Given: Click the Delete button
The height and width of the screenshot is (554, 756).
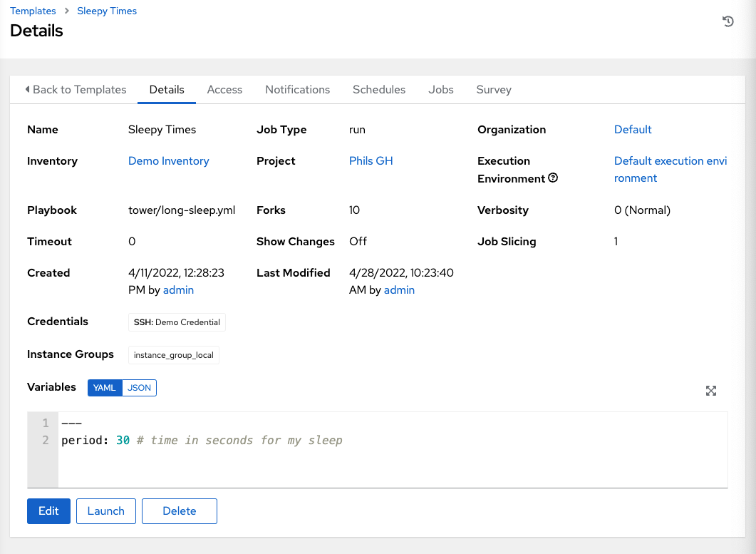Looking at the screenshot, I should click(180, 511).
